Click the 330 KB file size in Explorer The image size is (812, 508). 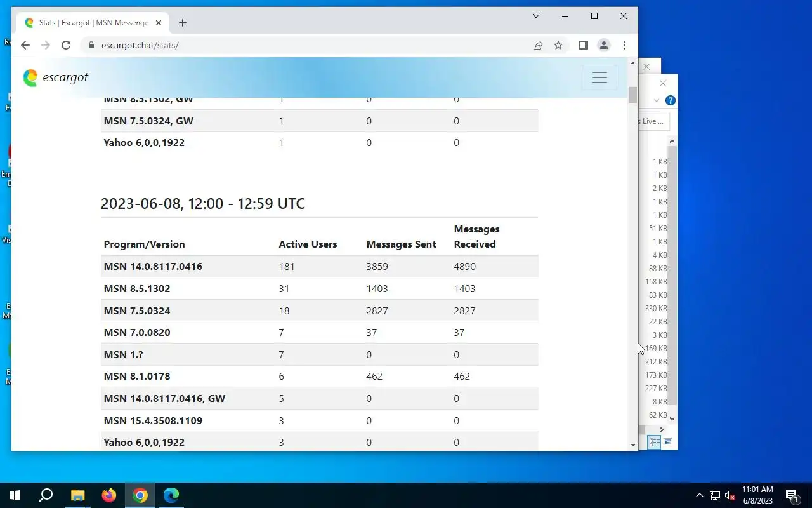[656, 309]
